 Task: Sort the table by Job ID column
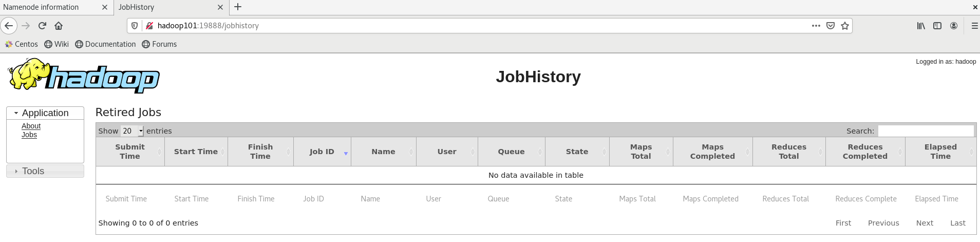tap(322, 152)
